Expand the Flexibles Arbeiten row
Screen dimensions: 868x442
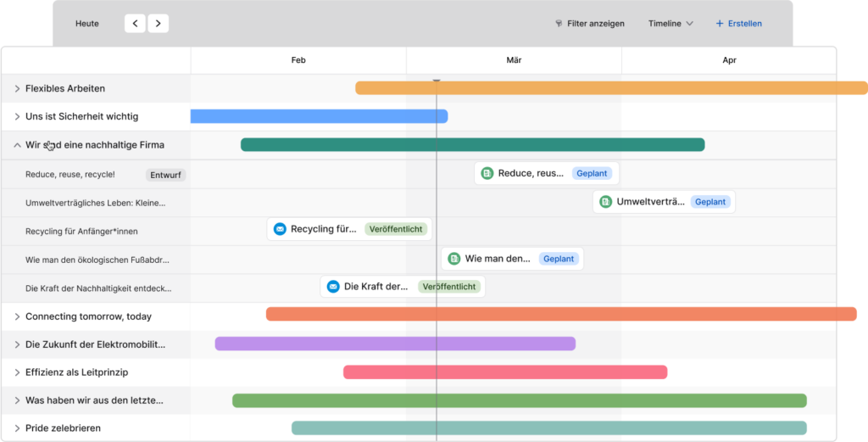pyautogui.click(x=17, y=89)
